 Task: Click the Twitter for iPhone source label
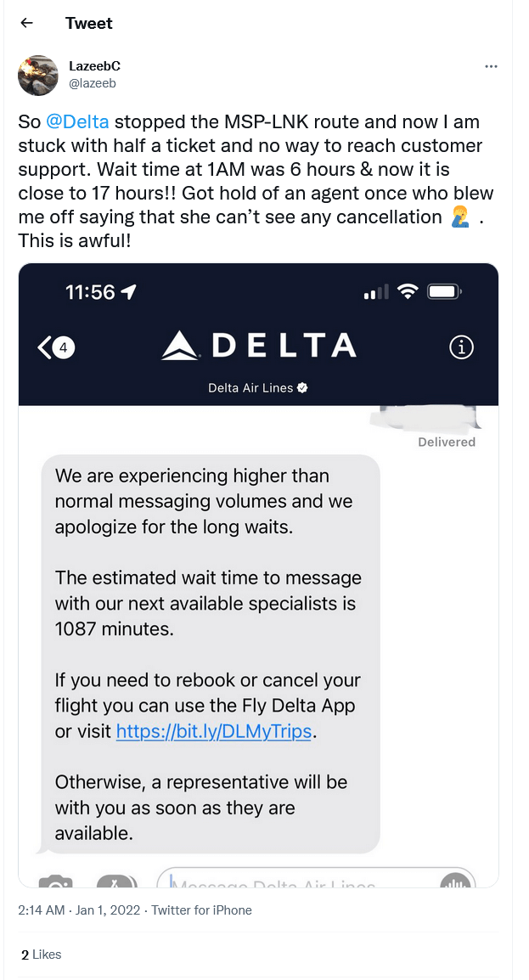pos(200,910)
